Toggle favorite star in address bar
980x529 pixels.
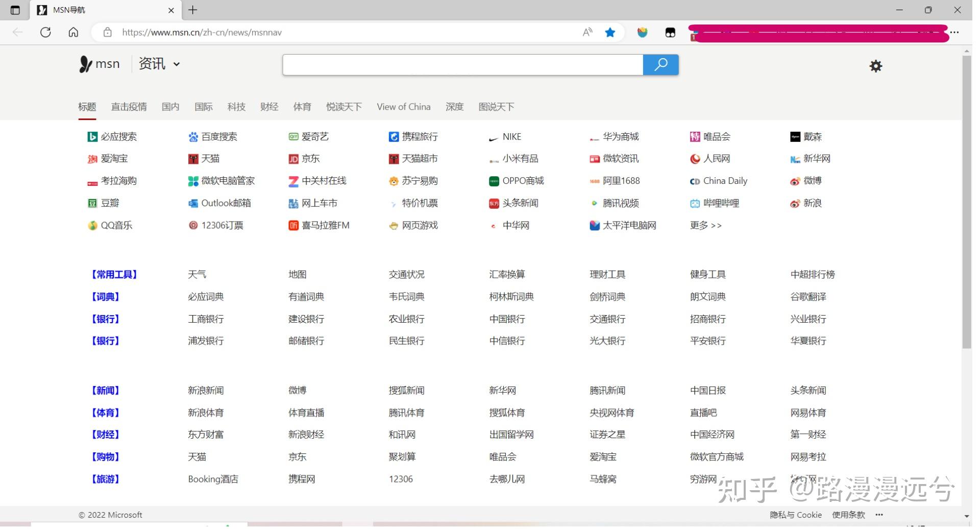[614, 33]
